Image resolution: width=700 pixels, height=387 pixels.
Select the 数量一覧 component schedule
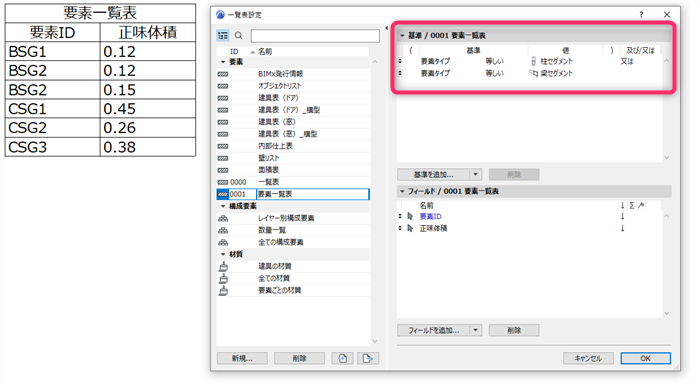(x=293, y=230)
